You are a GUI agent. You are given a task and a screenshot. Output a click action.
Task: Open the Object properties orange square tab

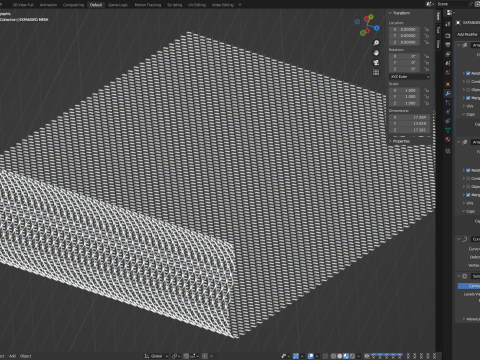(448, 84)
